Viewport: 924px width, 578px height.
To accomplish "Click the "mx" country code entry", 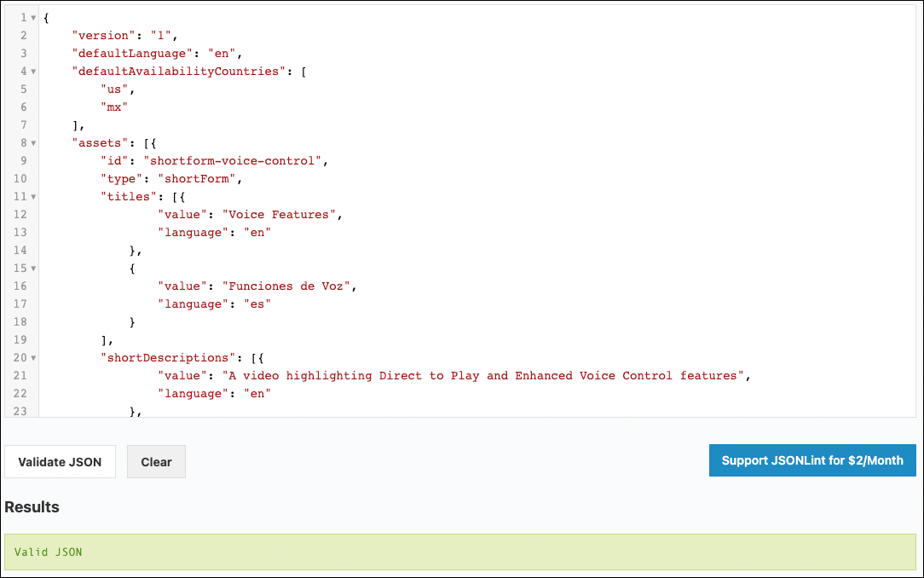I will 114,107.
